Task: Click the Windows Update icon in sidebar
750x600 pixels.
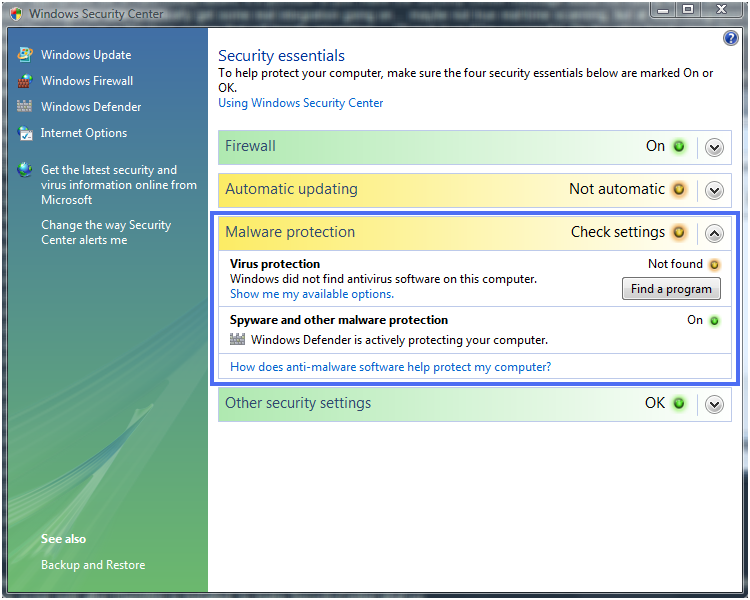Action: click(25, 55)
